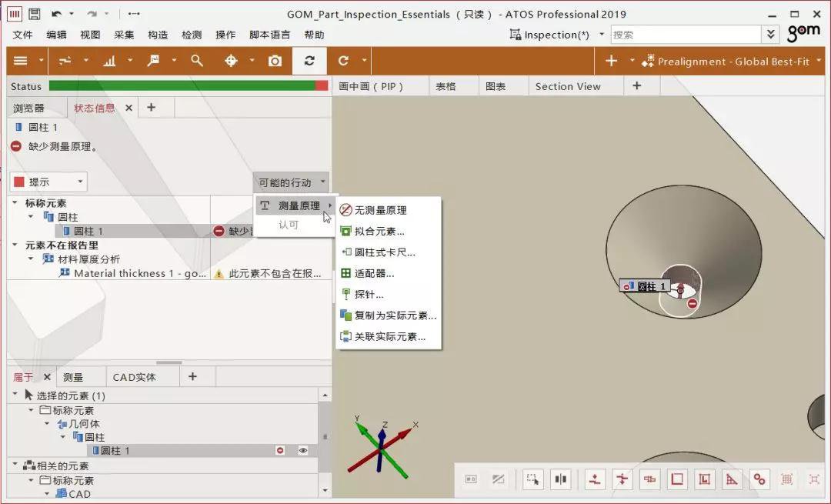Viewport: 831px width, 504px height.
Task: Toggle visibility eye for 圆柱 1
Action: pos(302,450)
